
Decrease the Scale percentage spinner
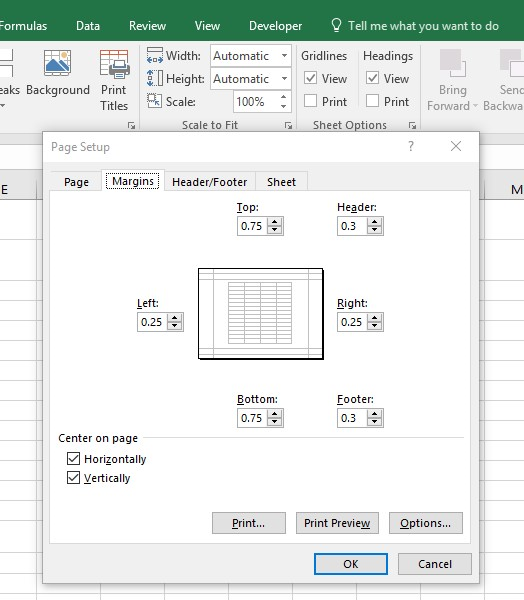(284, 106)
